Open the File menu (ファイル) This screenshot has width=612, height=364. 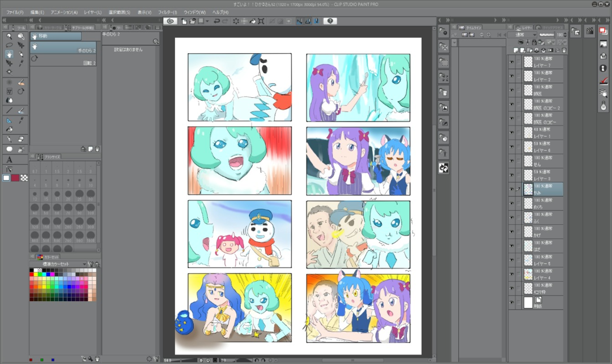[15, 12]
